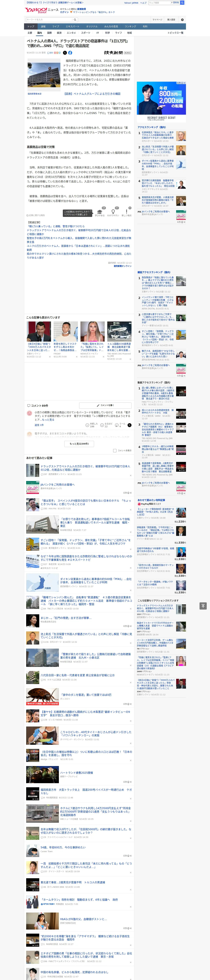Click the コメントを書く button
210x980 pixels.
(105, 406)
